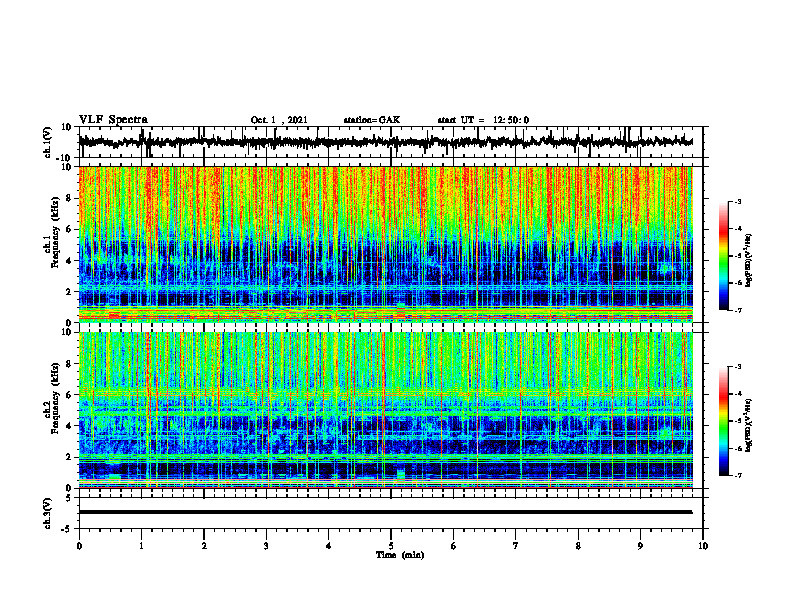Click the flat black ch.3 voltage trace
792x612 pixels.
coord(385,512)
